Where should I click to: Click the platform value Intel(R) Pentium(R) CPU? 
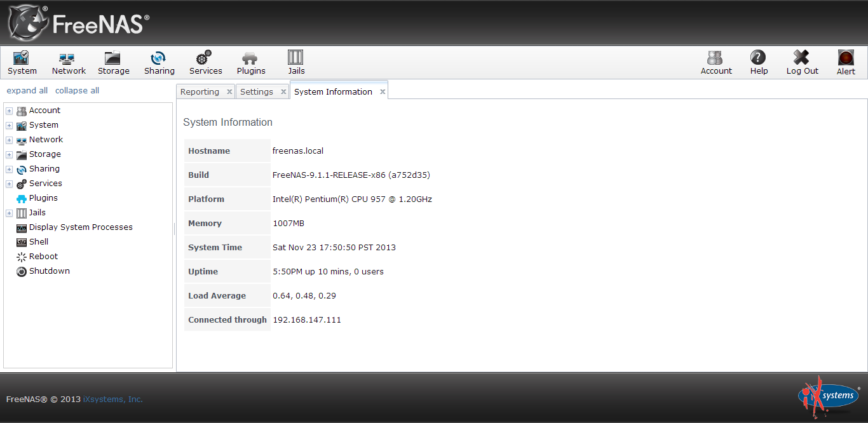click(352, 199)
